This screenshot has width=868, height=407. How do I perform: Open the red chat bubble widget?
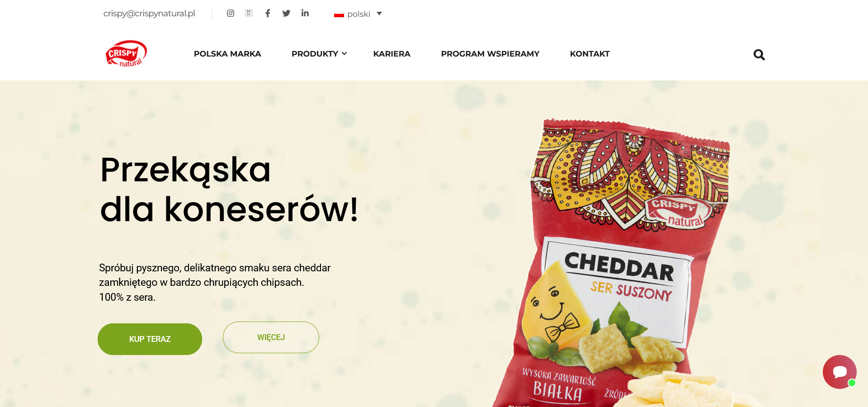click(840, 372)
